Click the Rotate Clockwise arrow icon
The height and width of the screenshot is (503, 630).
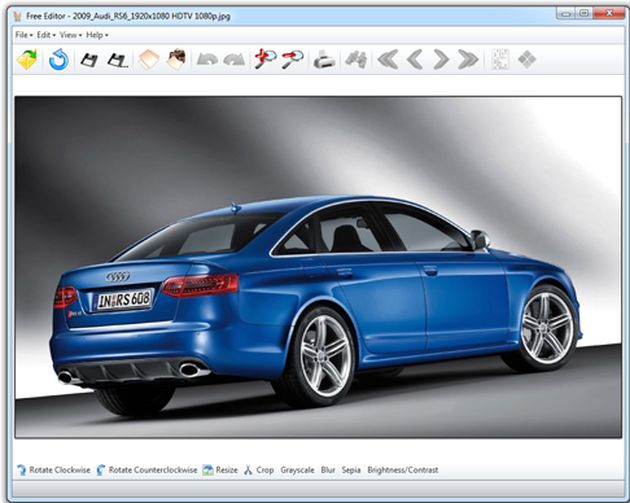(x=21, y=470)
